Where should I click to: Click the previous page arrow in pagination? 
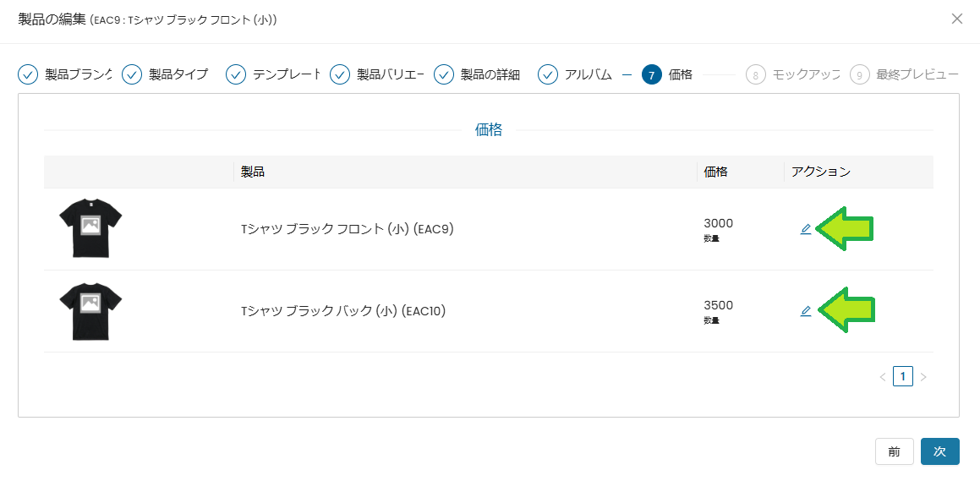tap(883, 377)
